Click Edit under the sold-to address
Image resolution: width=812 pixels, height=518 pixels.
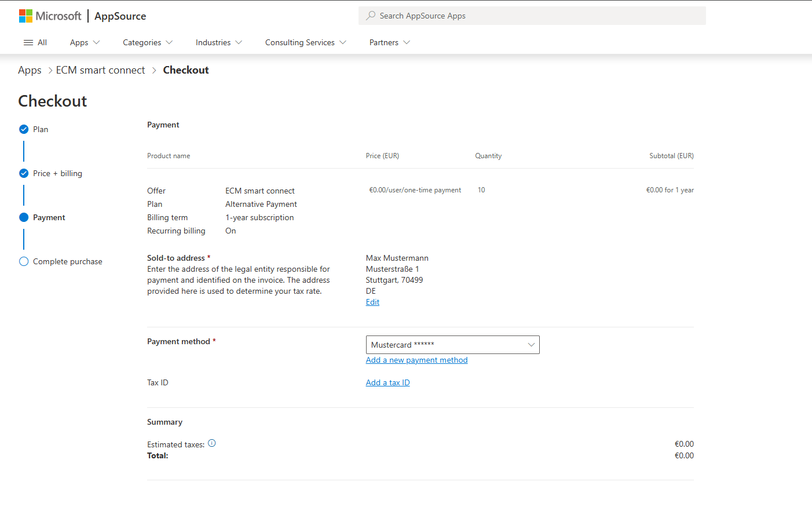tap(372, 302)
